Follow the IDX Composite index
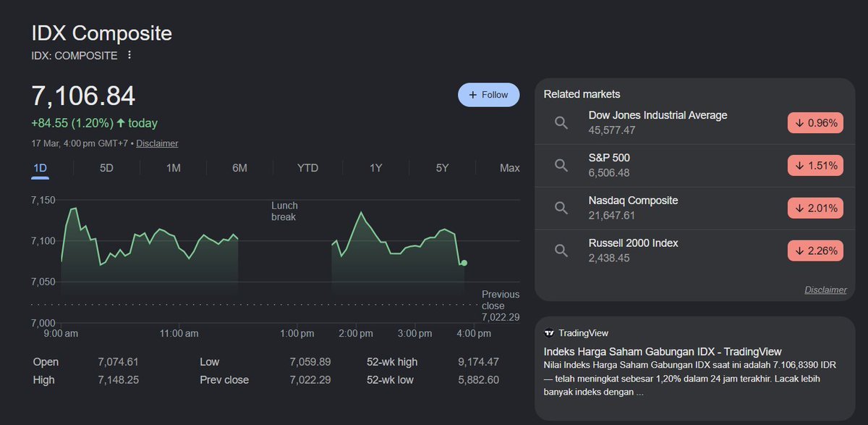Viewport: 868px width, 425px height. 488,95
